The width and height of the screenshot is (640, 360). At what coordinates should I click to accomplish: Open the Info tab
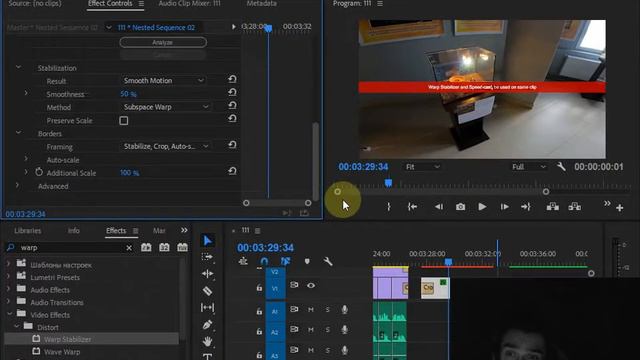(73, 231)
